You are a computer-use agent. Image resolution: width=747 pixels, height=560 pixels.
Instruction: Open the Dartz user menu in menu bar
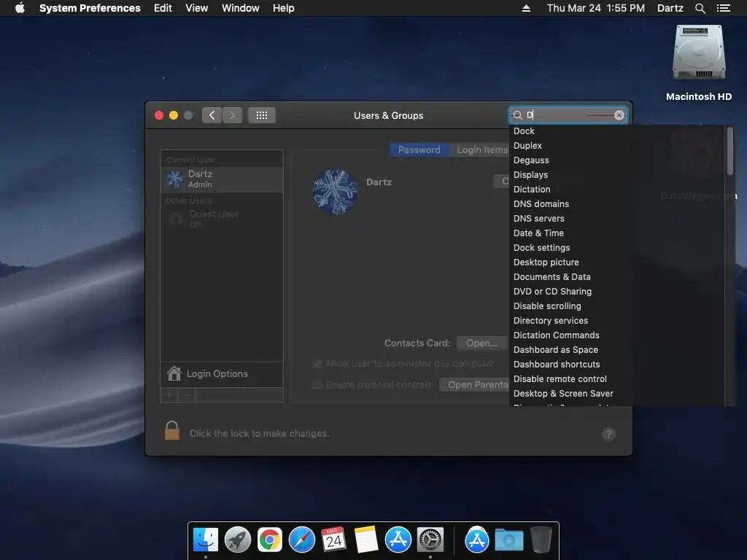pos(670,8)
